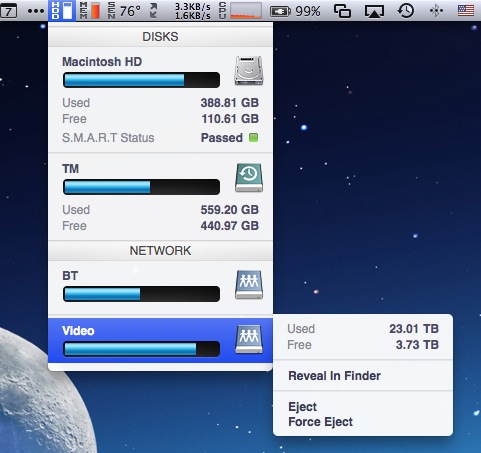Expand the TM disk entry
481x453 pixels.
click(160, 197)
